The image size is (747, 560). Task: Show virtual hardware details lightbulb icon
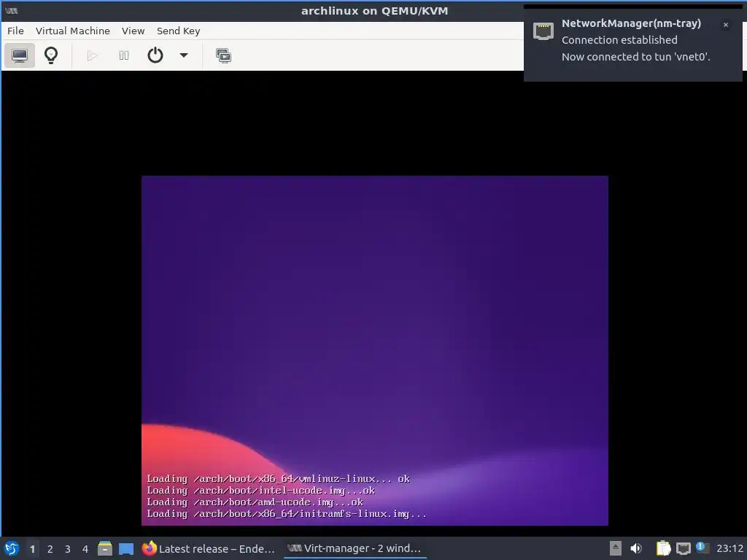[51, 55]
